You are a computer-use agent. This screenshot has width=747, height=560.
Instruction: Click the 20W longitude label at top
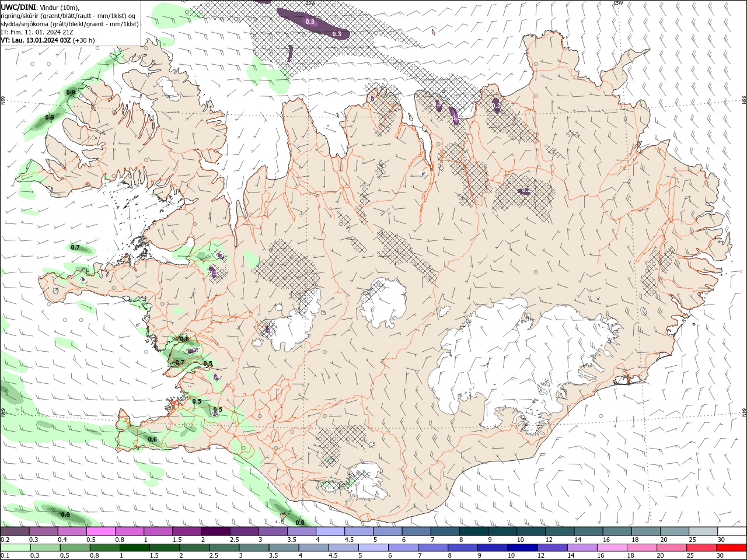pyautogui.click(x=310, y=3)
